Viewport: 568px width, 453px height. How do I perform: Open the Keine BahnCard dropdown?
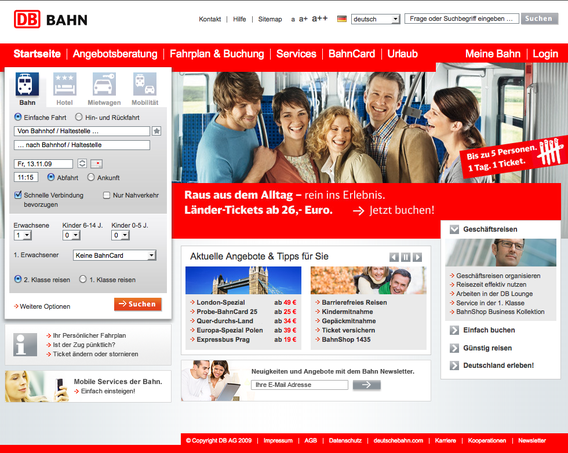pyautogui.click(x=114, y=255)
